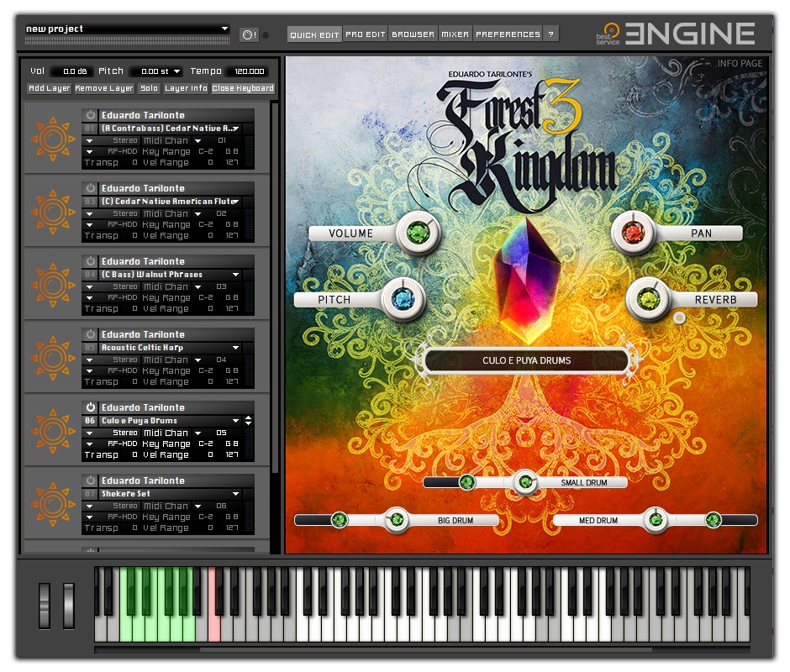
Task: Toggle power for Cedar Native American Flute layer
Action: point(90,188)
